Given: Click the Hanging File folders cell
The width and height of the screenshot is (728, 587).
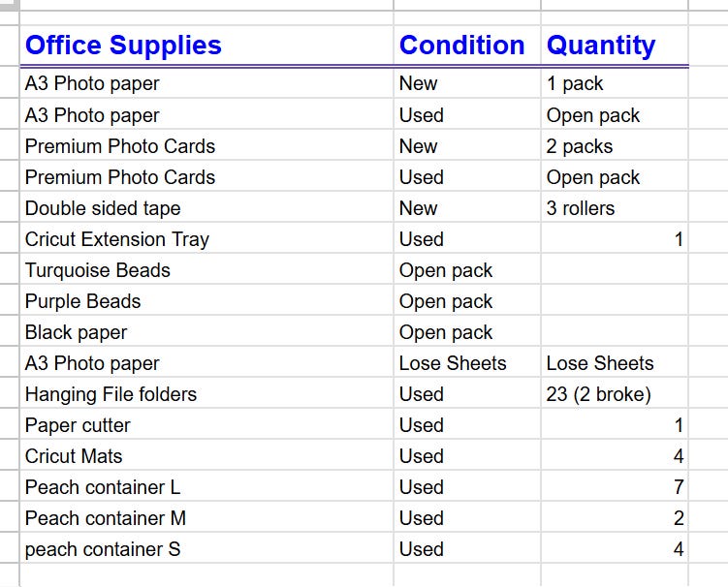Looking at the screenshot, I should pyautogui.click(x=206, y=394).
